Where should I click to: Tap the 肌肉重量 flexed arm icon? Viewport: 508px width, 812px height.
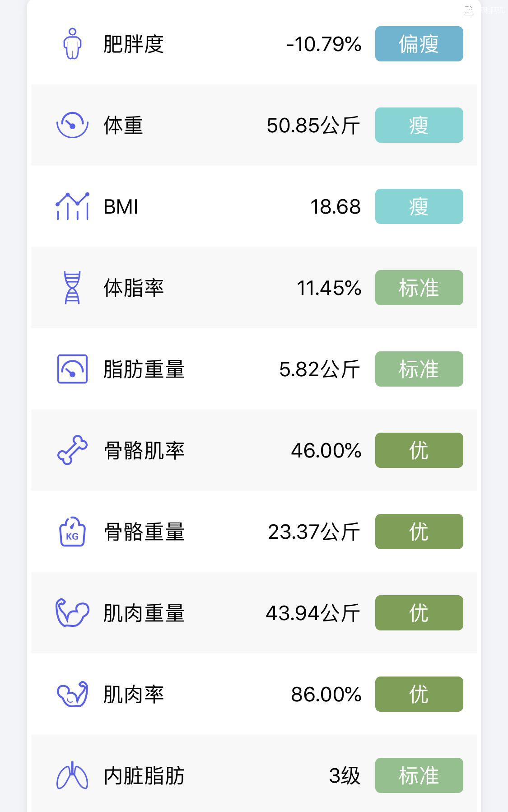[72, 613]
